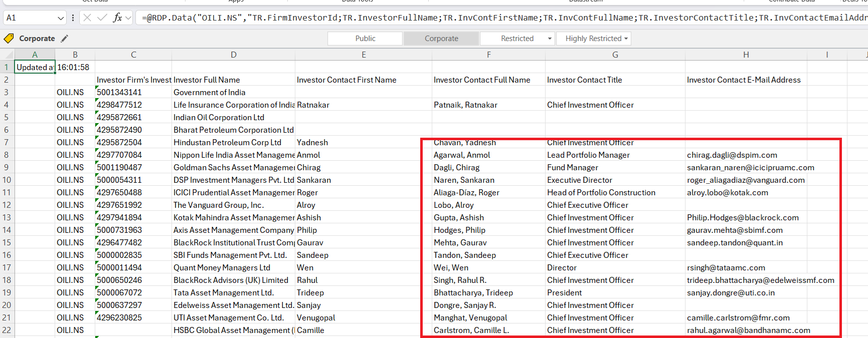
Task: Click 'Investor Contact First Name' header cell
Action: point(364,80)
